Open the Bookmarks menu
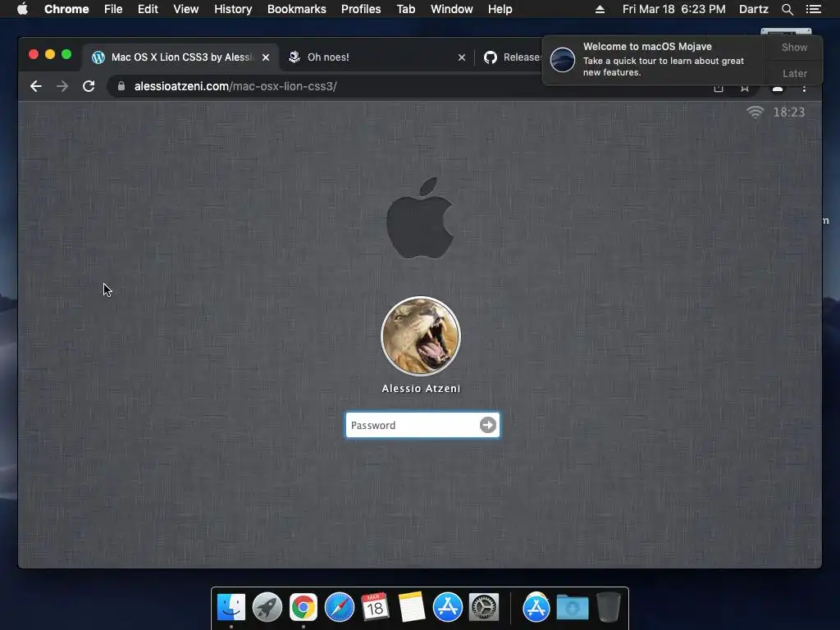The height and width of the screenshot is (630, 840). click(x=297, y=9)
